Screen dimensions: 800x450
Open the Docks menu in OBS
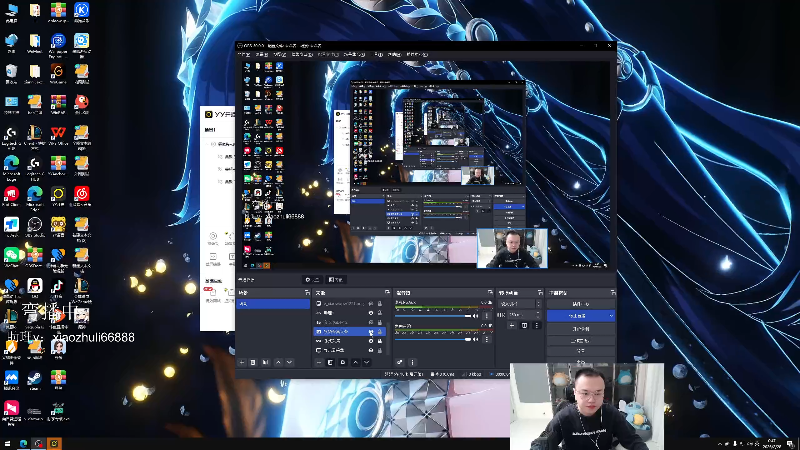[302, 54]
